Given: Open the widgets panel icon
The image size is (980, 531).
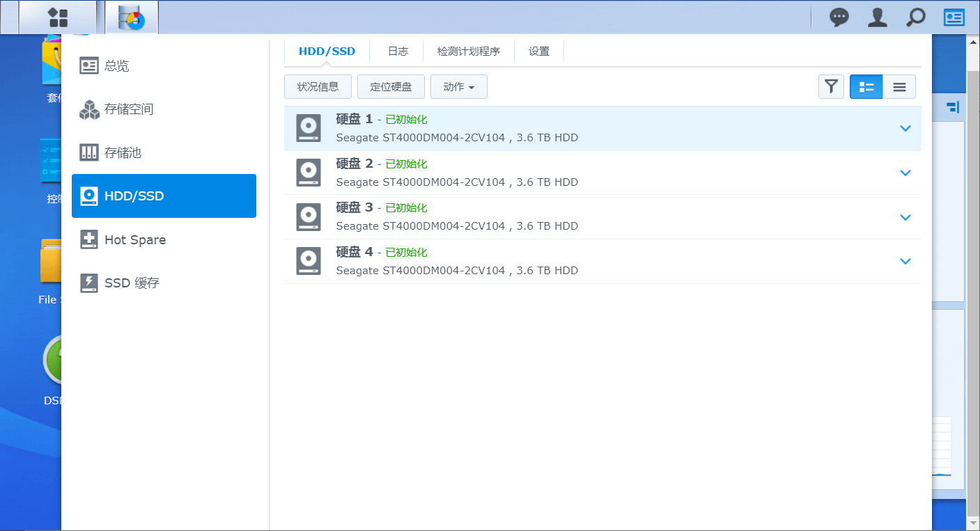Looking at the screenshot, I should tap(954, 17).
